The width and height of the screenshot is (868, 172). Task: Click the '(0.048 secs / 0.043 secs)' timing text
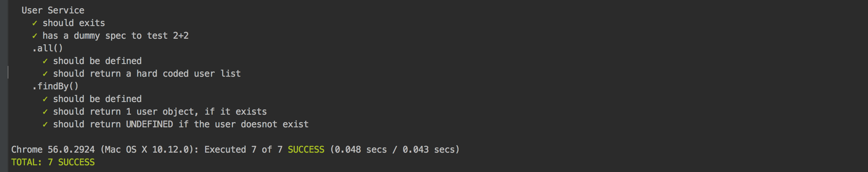(395, 150)
